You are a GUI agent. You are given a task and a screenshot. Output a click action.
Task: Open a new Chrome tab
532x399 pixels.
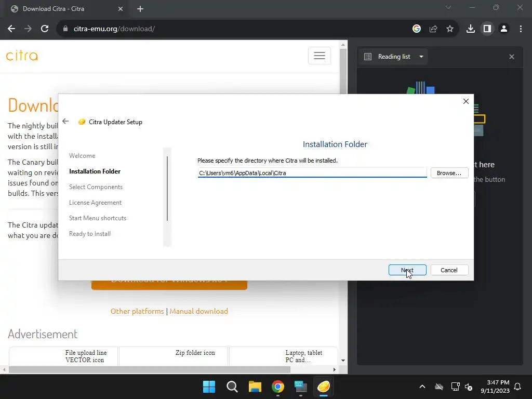[x=140, y=9]
